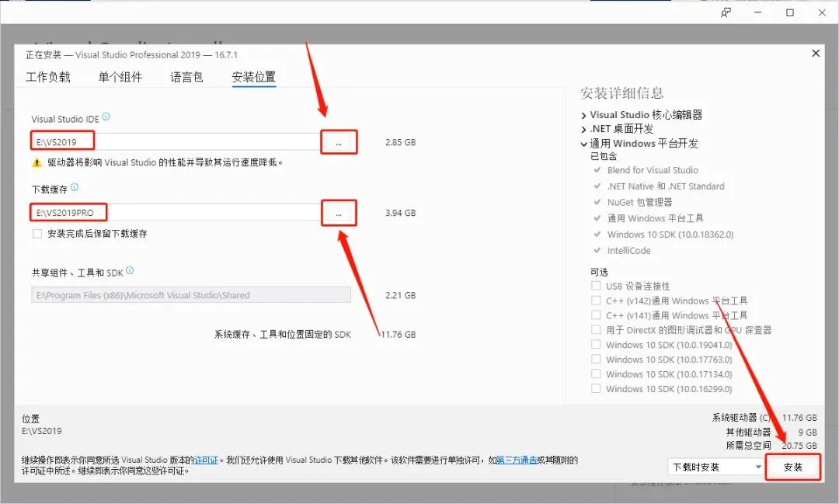Image resolution: width=839 pixels, height=504 pixels.
Task: Open the 下载时安装 dropdown
Action: click(x=716, y=467)
